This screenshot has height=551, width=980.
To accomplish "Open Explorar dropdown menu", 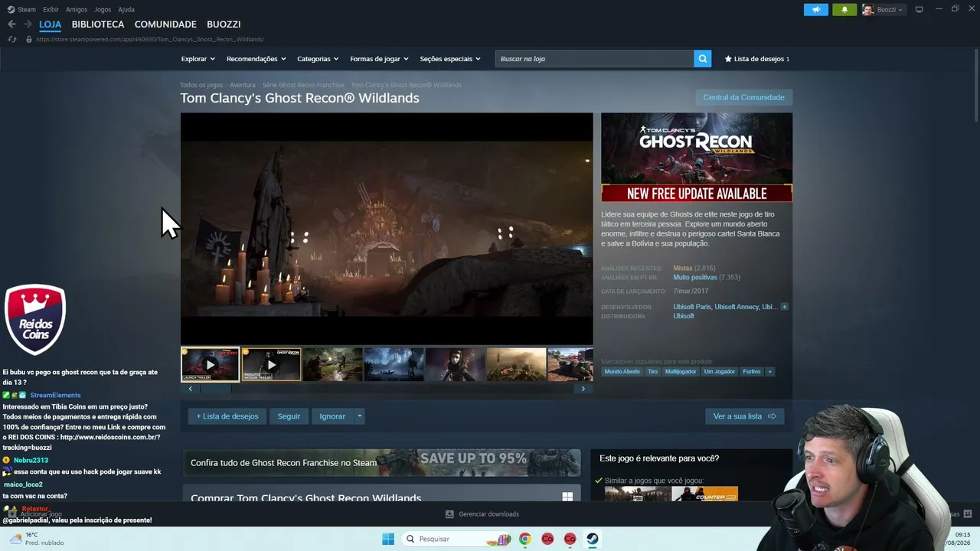I will (x=198, y=59).
